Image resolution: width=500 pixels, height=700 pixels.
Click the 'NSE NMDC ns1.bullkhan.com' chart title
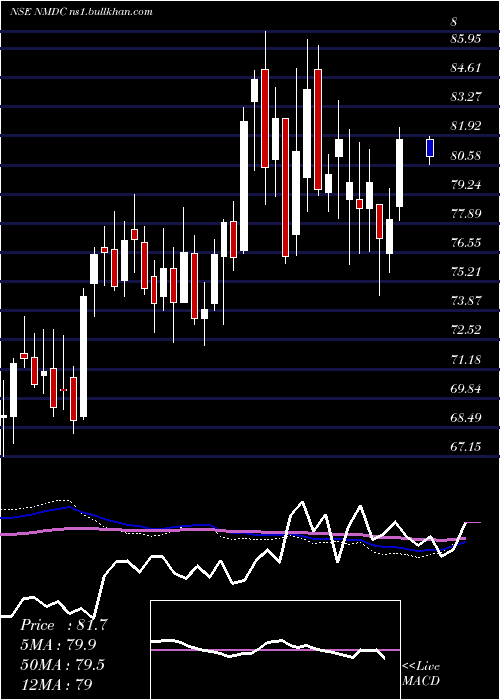(81, 12)
